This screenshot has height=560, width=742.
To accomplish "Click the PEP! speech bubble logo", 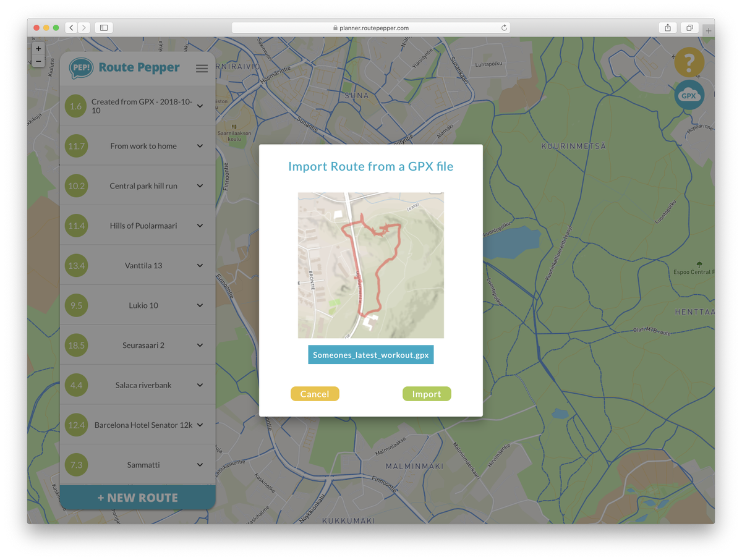I will tap(81, 68).
